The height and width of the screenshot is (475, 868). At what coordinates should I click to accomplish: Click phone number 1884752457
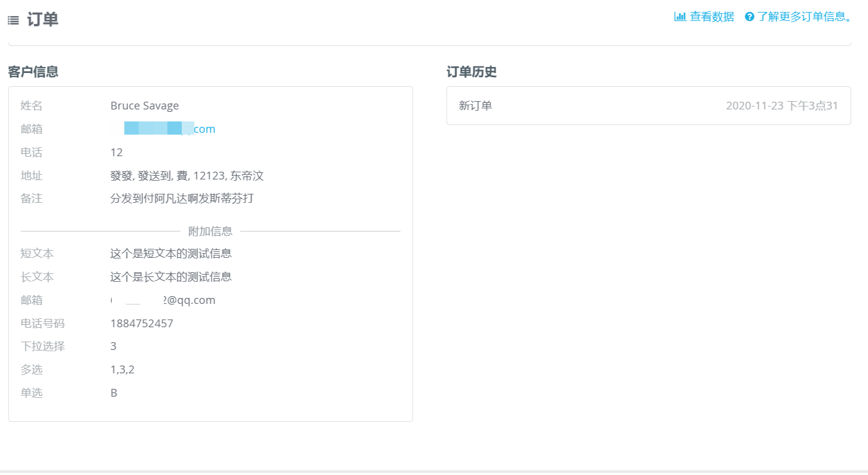click(142, 324)
